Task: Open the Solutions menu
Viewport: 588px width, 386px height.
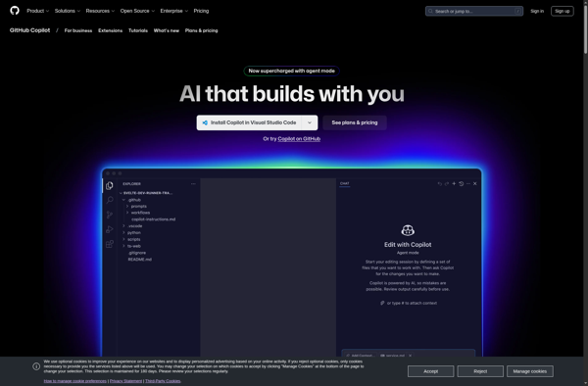Action: [x=68, y=11]
